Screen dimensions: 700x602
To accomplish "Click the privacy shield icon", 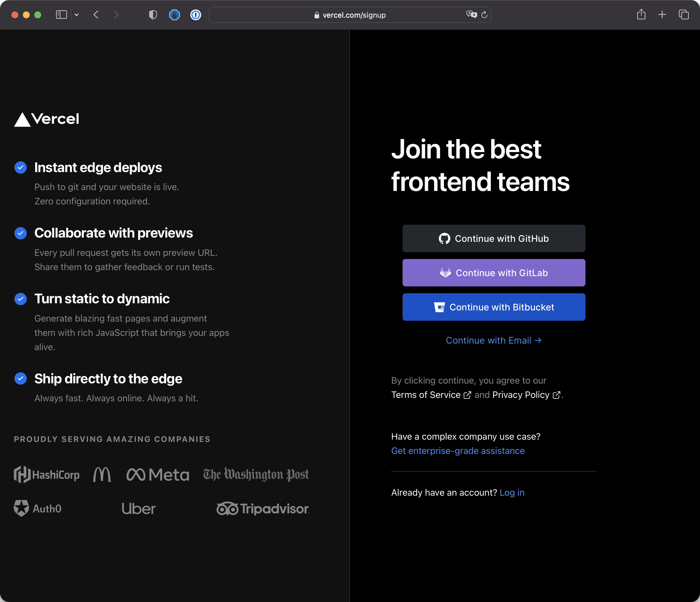I will tap(153, 15).
